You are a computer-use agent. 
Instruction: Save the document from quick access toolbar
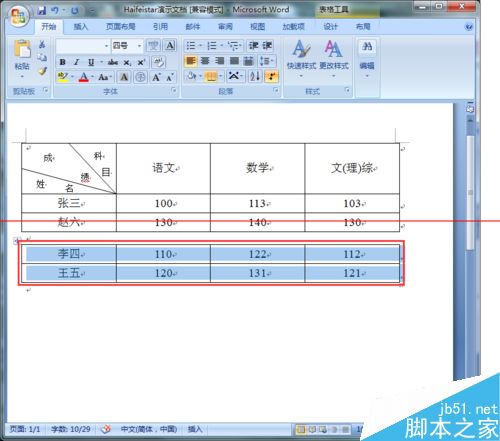(x=42, y=10)
